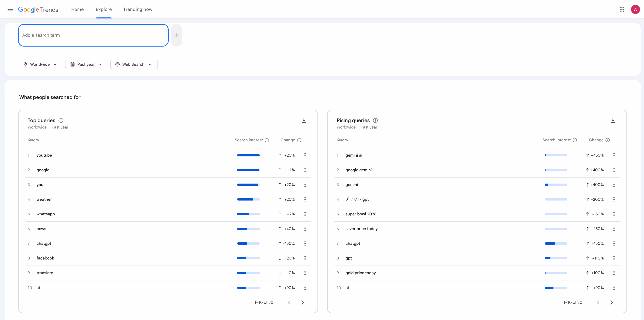Switch to the Home tab
This screenshot has width=644, height=320.
pyautogui.click(x=77, y=9)
